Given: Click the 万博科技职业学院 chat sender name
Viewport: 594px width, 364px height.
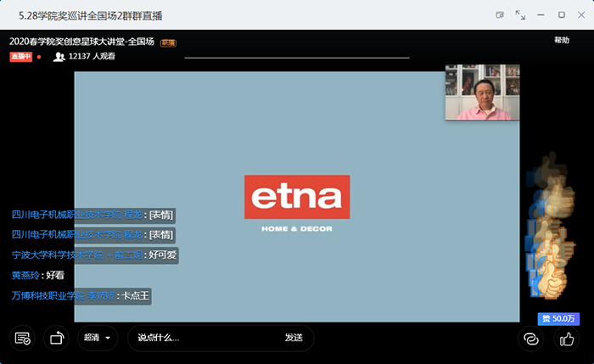Looking at the screenshot, I should [x=62, y=295].
